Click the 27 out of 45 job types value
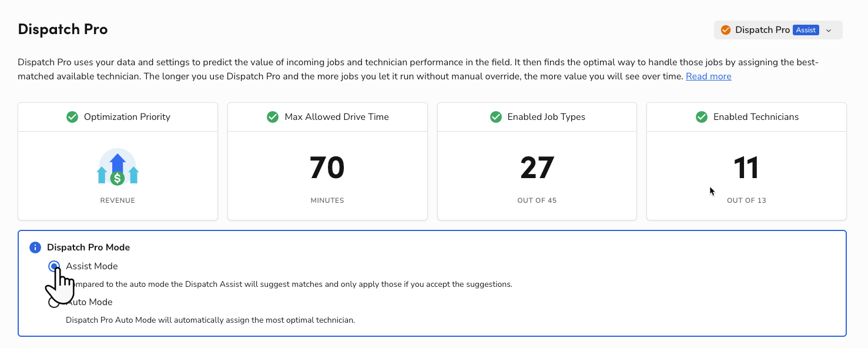The height and width of the screenshot is (348, 868). (x=537, y=168)
